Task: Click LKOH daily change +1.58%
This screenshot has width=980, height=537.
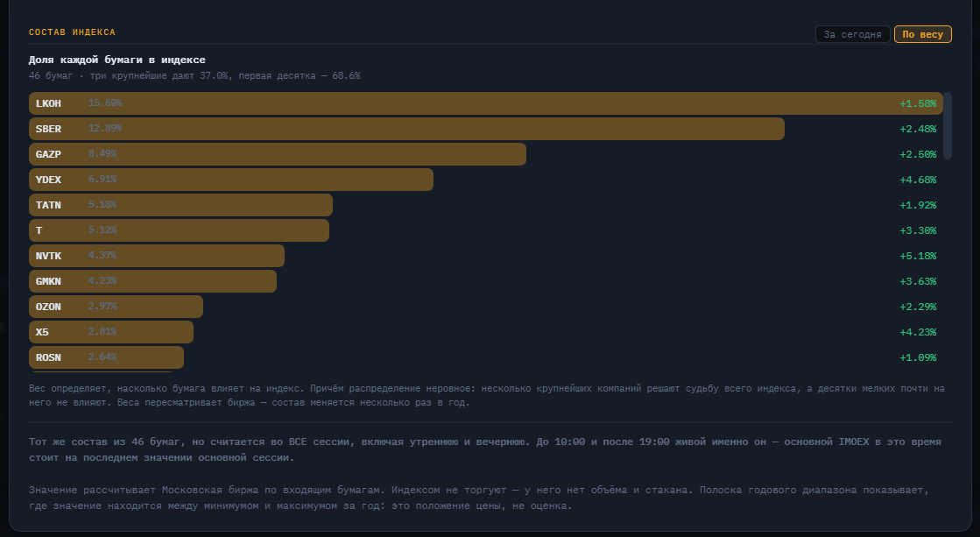Action: point(918,103)
